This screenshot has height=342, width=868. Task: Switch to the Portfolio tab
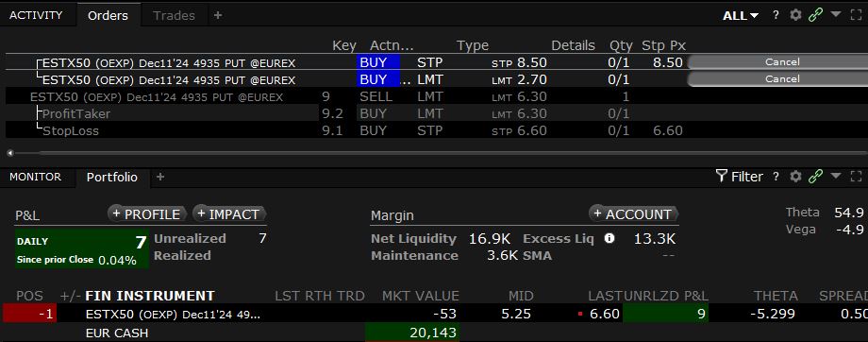click(112, 178)
